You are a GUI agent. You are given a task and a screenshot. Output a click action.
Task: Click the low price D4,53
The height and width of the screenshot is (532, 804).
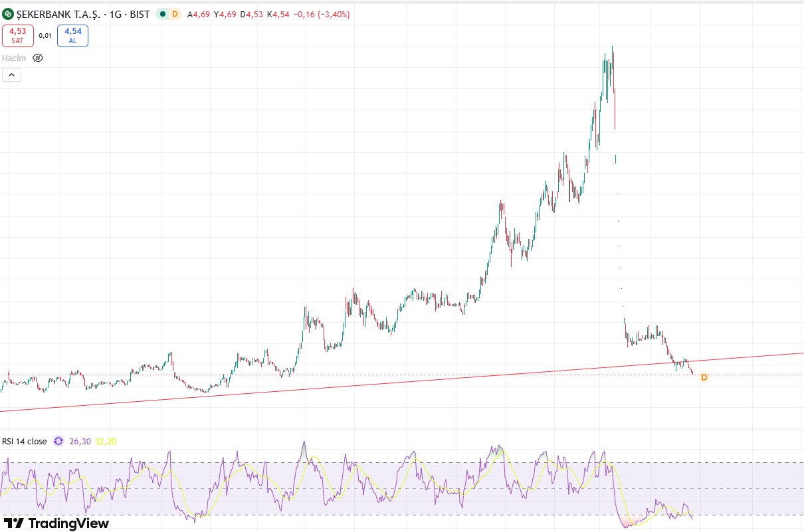pos(251,14)
